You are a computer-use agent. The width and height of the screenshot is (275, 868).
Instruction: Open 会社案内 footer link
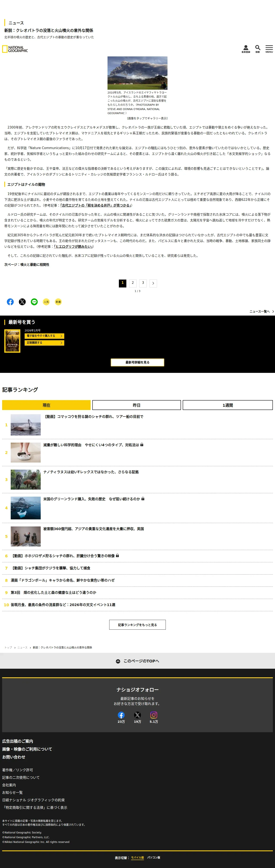click(x=9, y=785)
